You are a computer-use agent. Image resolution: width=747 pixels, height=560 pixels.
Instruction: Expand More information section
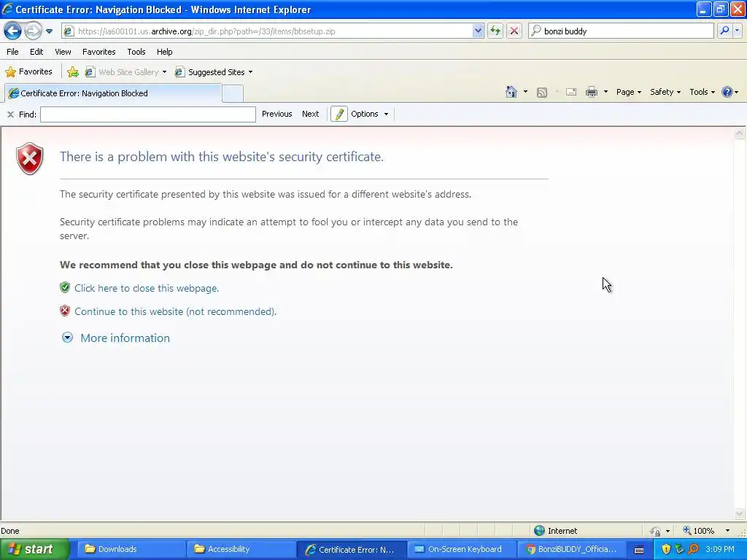click(x=67, y=338)
